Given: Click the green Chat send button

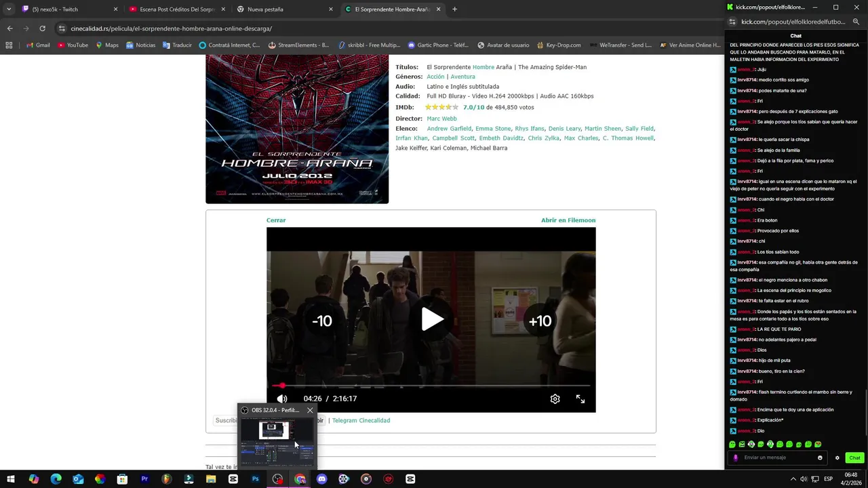Looking at the screenshot, I should (x=854, y=457).
